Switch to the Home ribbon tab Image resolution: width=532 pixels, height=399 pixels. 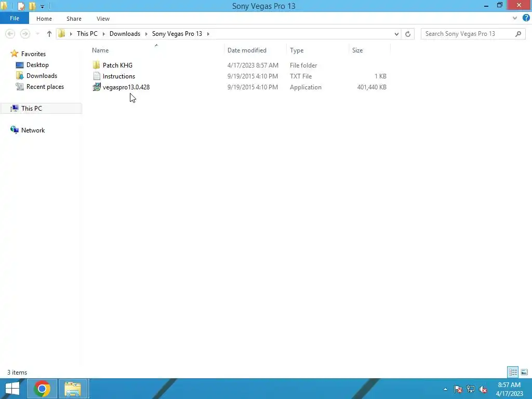tap(44, 19)
